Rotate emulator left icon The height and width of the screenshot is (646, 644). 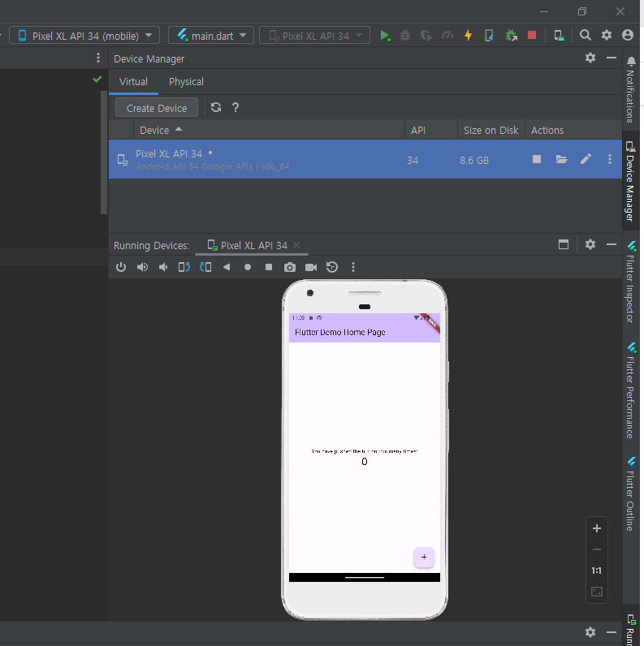[x=184, y=267]
